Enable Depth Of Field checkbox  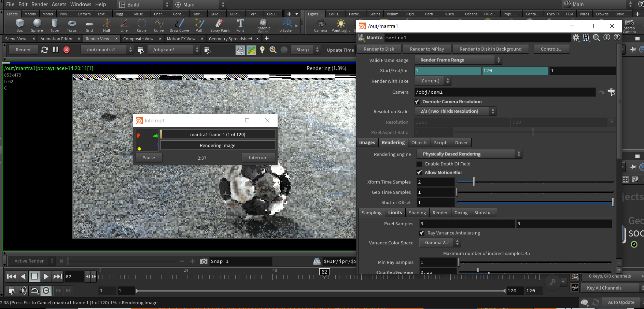[419, 164]
